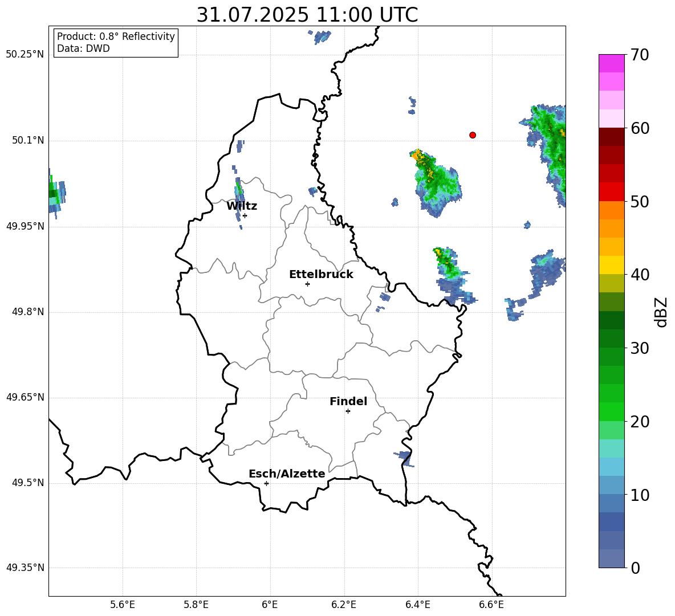Image resolution: width=675 pixels, height=616 pixels.
Task: Click the 49.5°N latitude tick label
Action: pyautogui.click(x=28, y=483)
